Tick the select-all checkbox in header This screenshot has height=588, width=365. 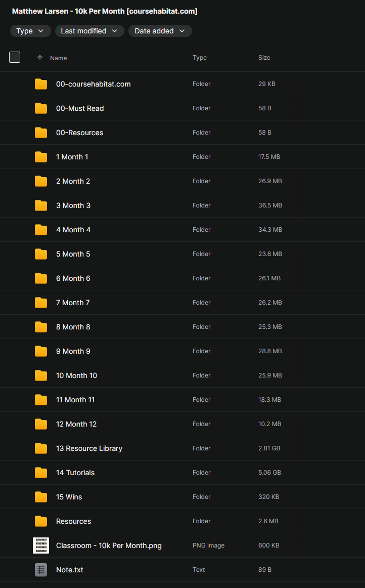pyautogui.click(x=15, y=58)
